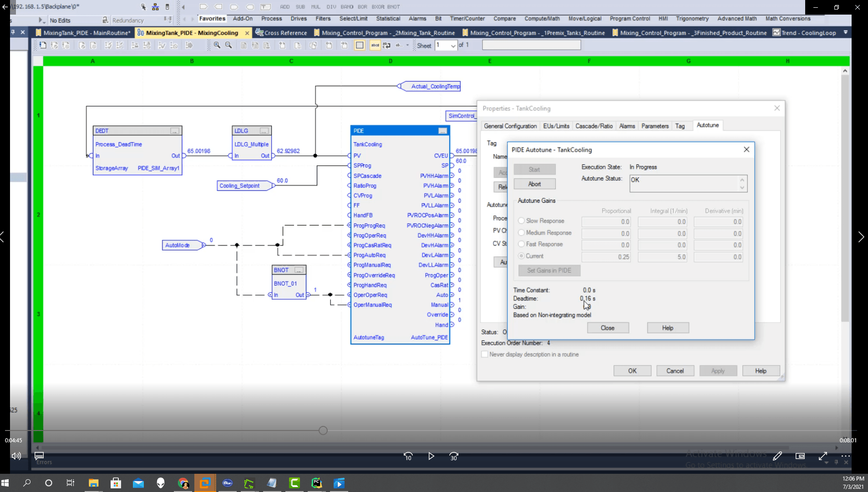Open PIDE block properties ellipsis

pos(442,131)
